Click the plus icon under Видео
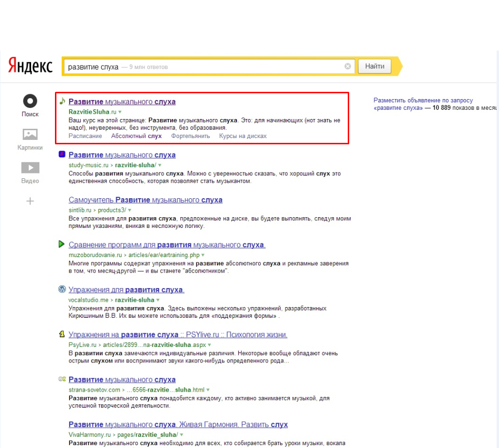The height and width of the screenshot is (448, 499). [30, 201]
